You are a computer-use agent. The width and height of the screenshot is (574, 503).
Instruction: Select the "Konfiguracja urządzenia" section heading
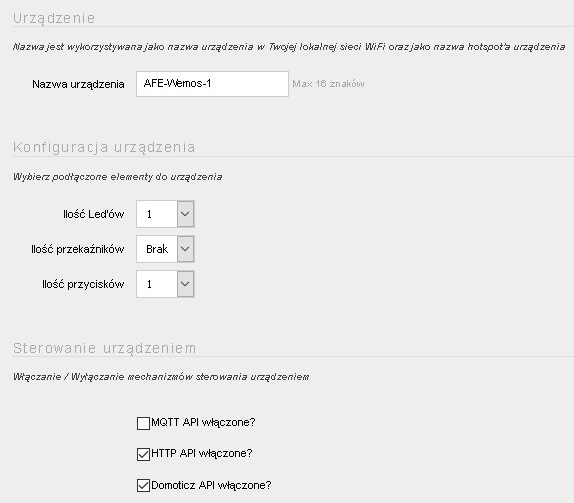[104, 147]
